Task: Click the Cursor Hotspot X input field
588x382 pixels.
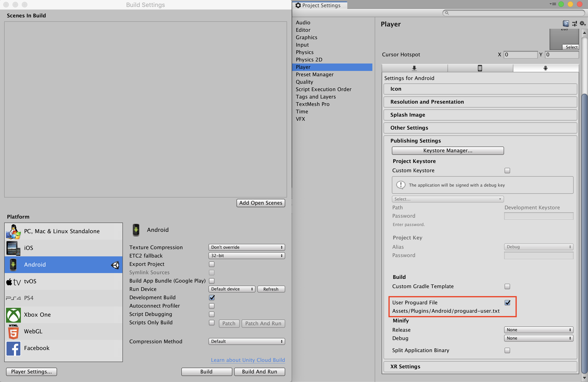Action: click(519, 54)
